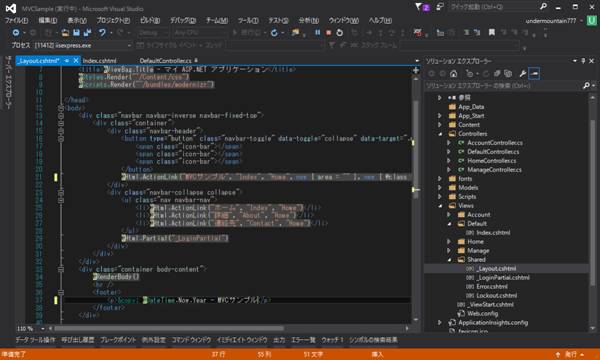Toggle auto-hide pin of Solution Explorer
Screen dimensions: 600x360
pos(583,61)
